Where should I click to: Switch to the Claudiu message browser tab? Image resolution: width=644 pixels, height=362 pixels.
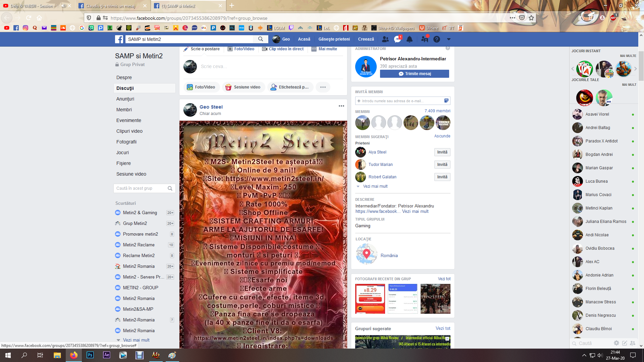click(110, 6)
